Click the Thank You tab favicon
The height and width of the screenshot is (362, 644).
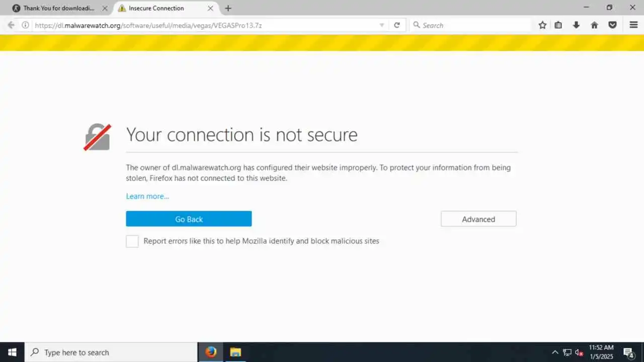pos(16,8)
